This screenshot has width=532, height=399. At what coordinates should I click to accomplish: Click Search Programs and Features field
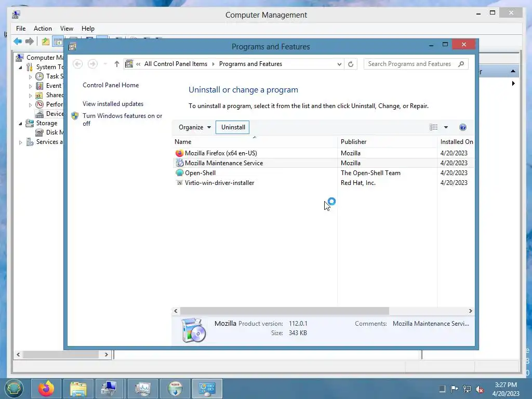tap(416, 64)
